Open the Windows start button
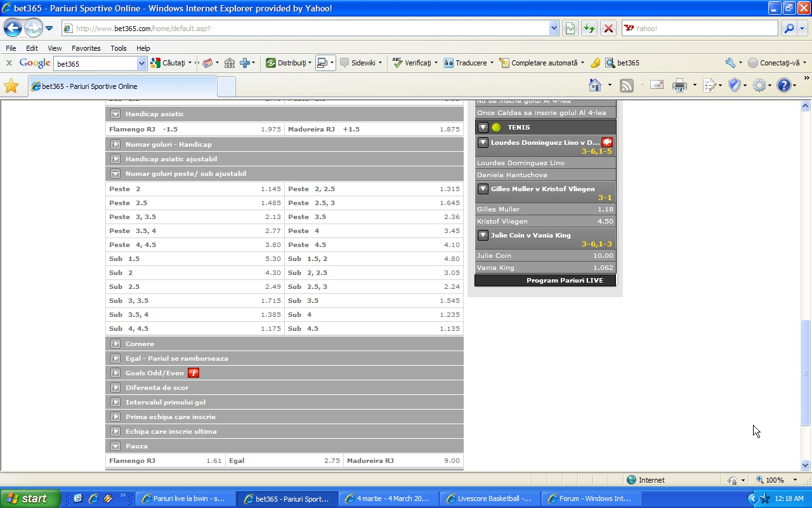 [30, 498]
